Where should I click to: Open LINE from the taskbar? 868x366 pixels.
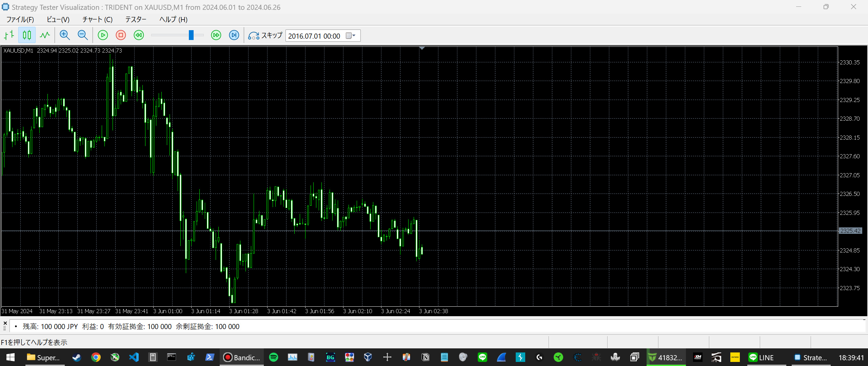click(762, 358)
